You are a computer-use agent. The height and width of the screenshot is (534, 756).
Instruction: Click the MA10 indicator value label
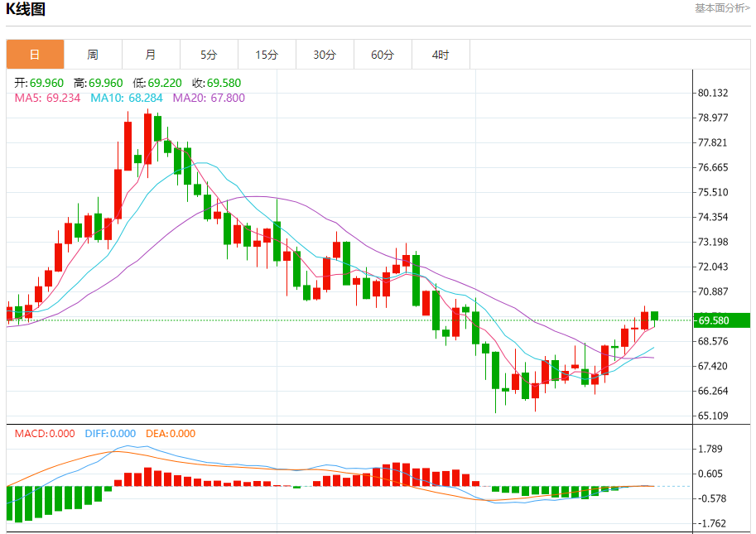[x=127, y=98]
